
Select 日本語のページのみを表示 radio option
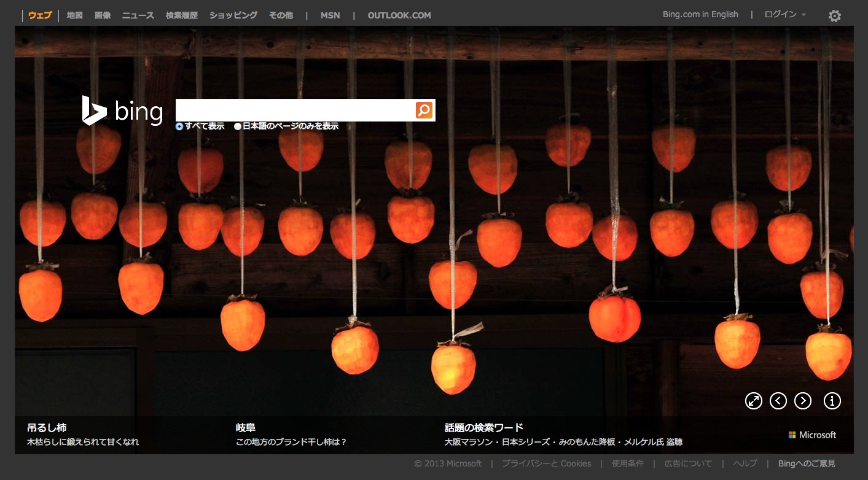point(238,126)
